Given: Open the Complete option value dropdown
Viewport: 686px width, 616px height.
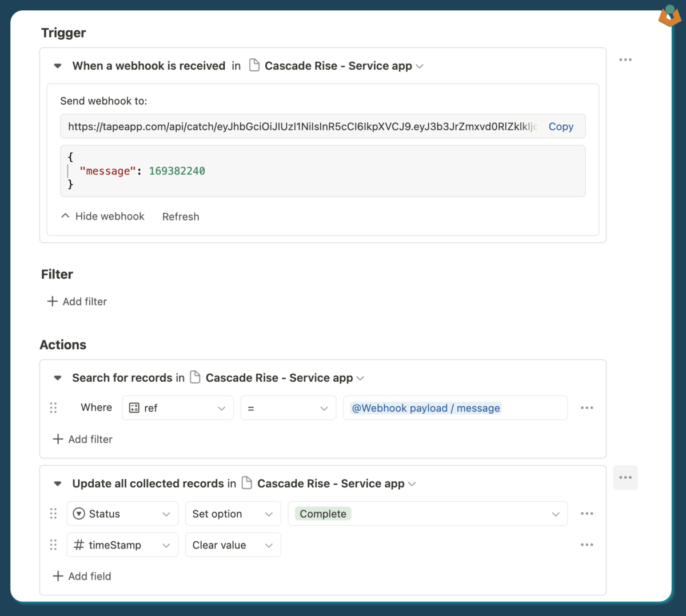Looking at the screenshot, I should (428, 514).
